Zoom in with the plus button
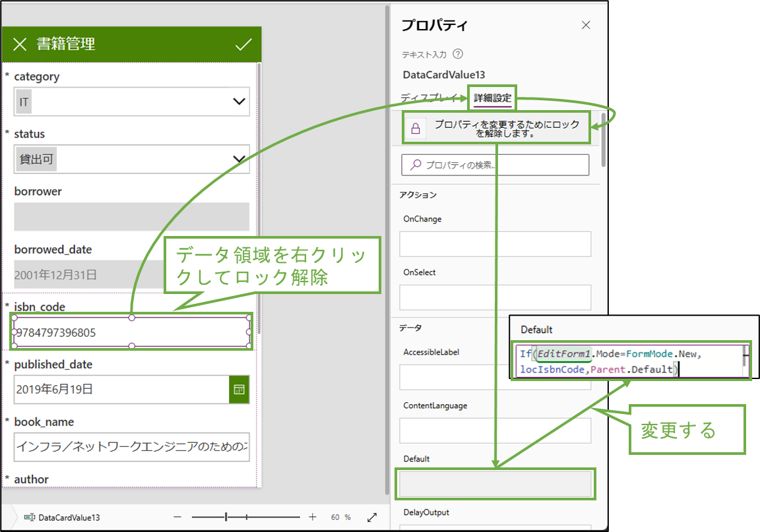This screenshot has width=760, height=532. pos(313,517)
